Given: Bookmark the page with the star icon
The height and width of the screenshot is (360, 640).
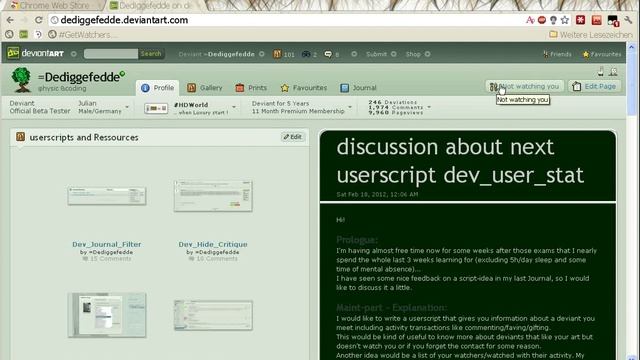Looking at the screenshot, I should click(565, 20).
